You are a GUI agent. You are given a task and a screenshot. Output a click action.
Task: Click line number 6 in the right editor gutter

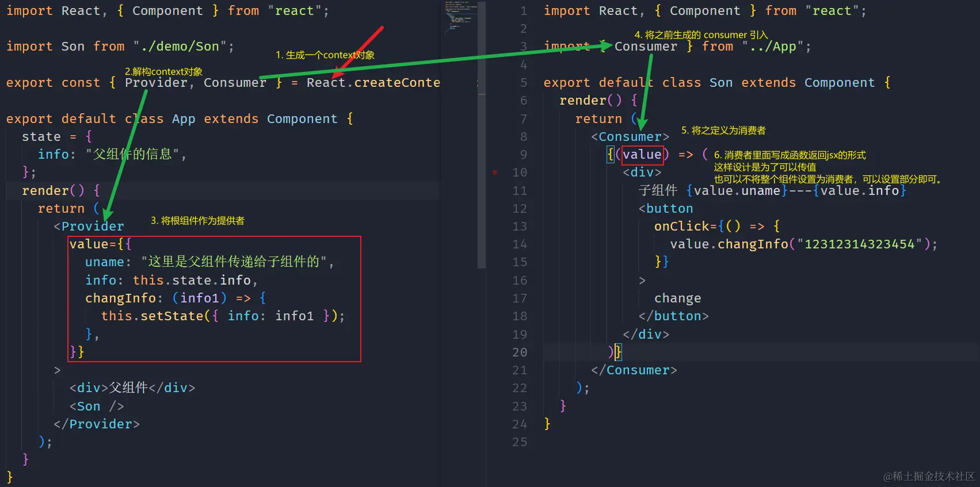point(523,101)
